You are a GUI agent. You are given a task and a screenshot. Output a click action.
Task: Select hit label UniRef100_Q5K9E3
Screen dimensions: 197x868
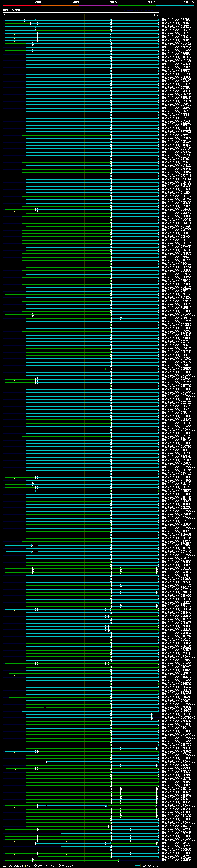point(177,135)
